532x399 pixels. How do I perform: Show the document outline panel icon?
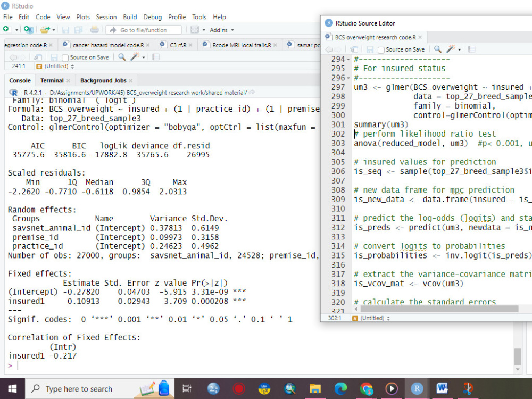click(471, 49)
